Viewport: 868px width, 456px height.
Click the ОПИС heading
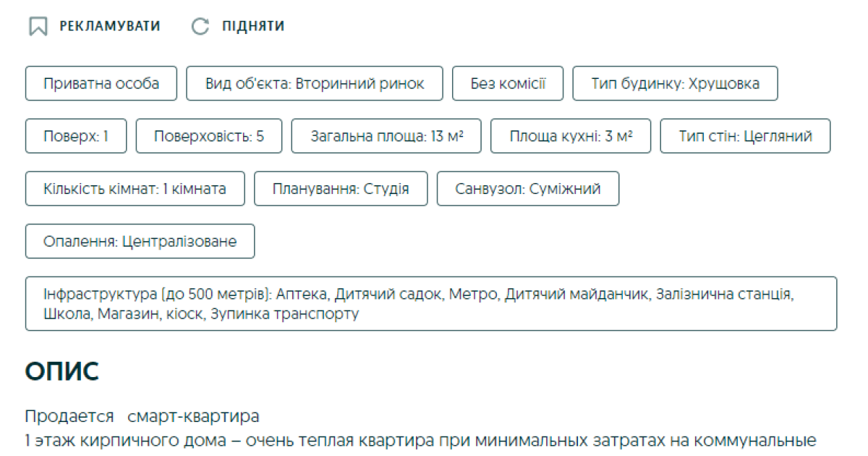(x=61, y=372)
